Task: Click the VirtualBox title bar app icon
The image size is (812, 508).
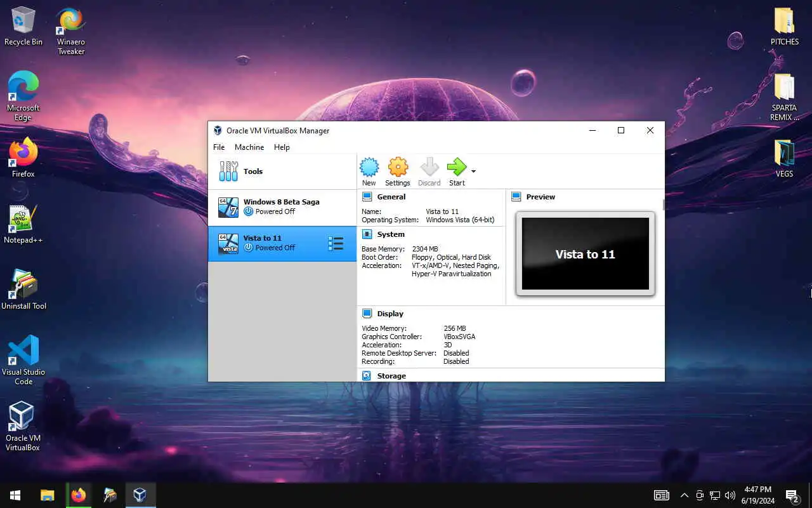Action: 218,131
